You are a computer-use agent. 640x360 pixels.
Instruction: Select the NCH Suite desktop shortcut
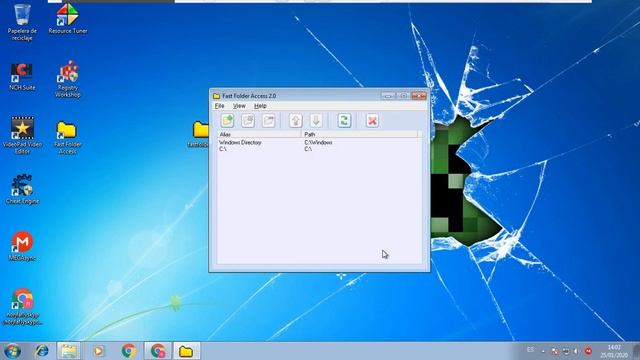pyautogui.click(x=22, y=77)
